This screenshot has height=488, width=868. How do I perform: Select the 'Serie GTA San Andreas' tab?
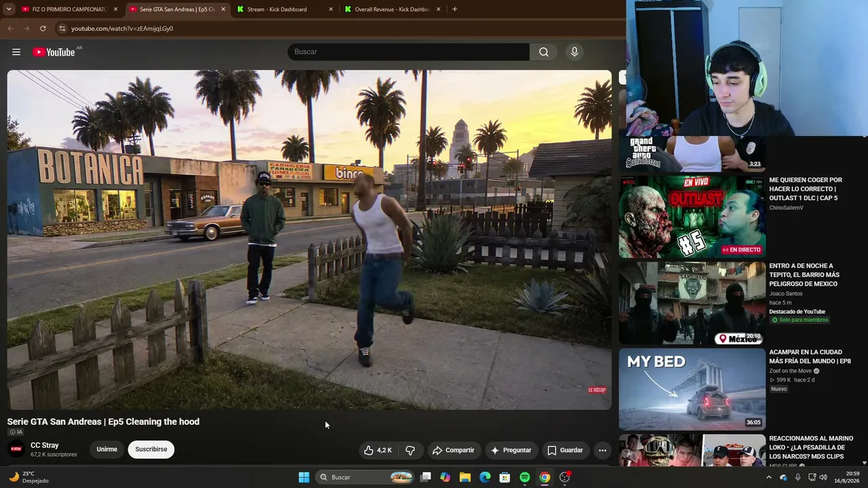[x=178, y=9]
